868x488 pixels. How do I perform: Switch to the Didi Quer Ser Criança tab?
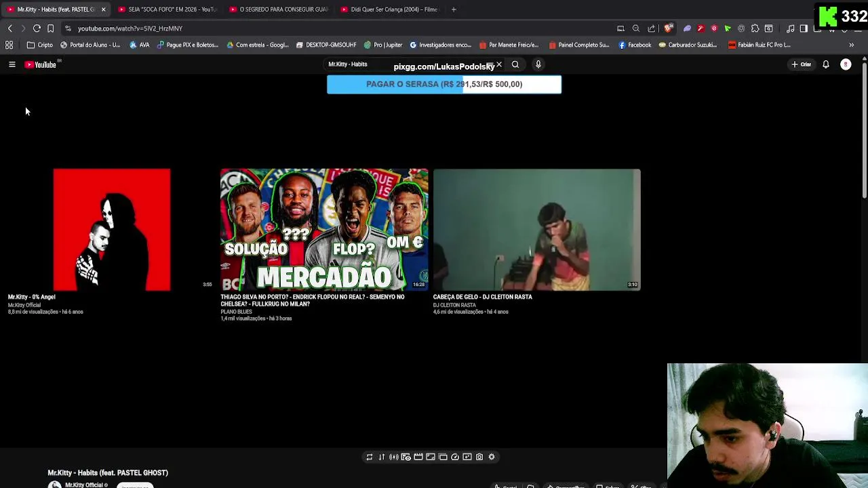click(390, 9)
